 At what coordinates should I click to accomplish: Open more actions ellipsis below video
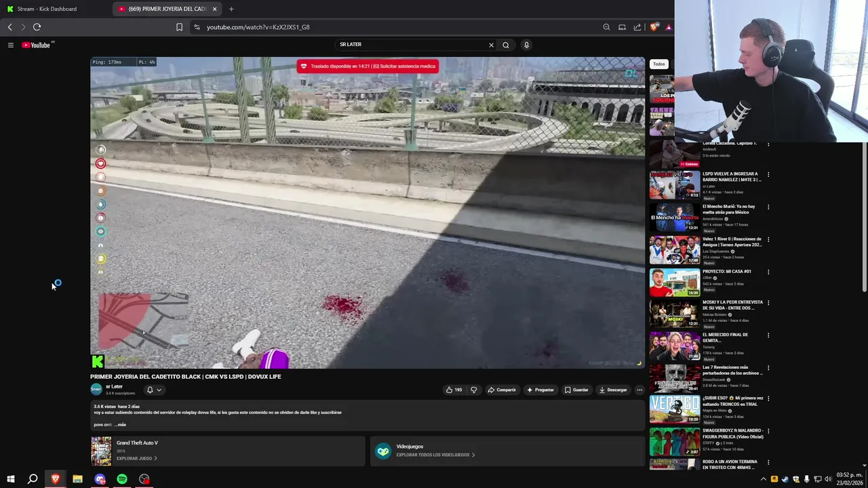coord(639,390)
